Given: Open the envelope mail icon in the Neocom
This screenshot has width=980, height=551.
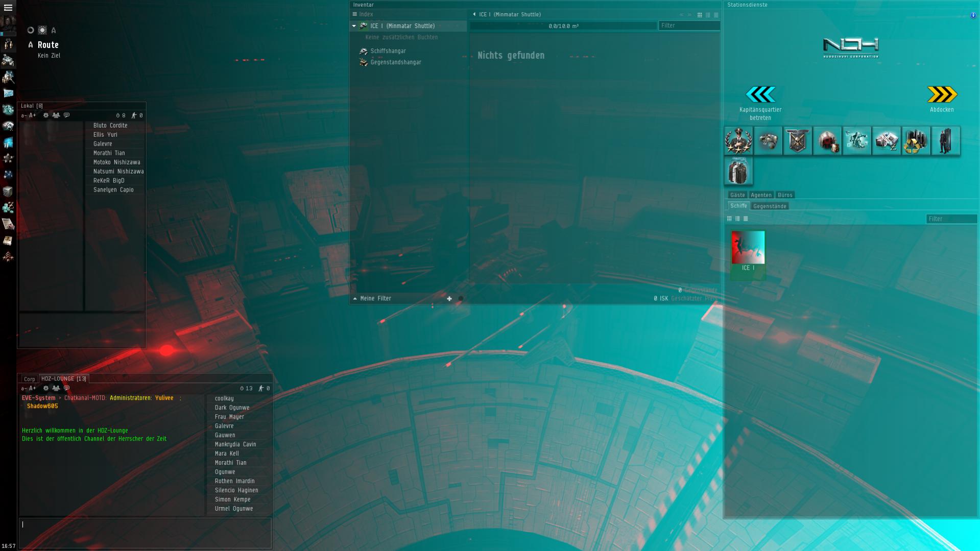Looking at the screenshot, I should tap(8, 93).
